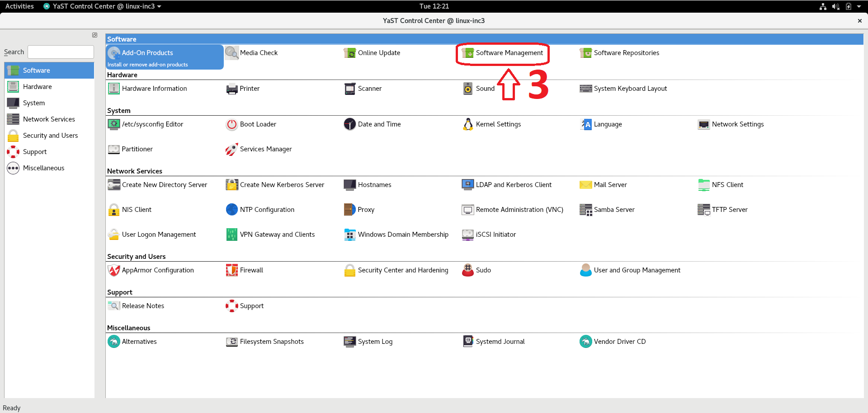
Task: Open the Date and Time icon
Action: tap(350, 124)
